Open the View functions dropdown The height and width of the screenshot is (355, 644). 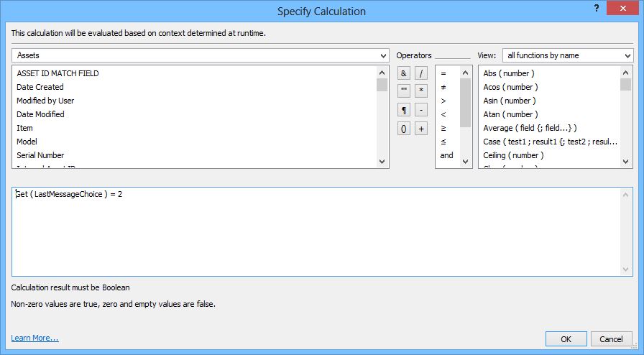pos(567,55)
